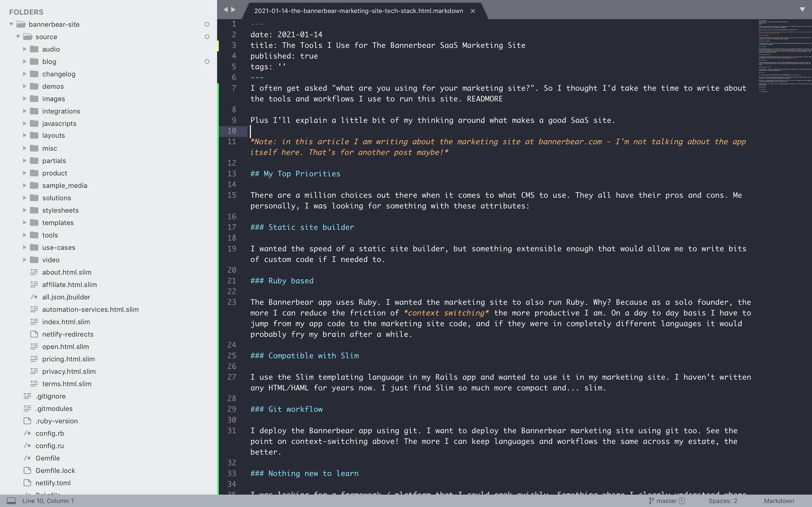Click the Gemfile.lock document icon

click(27, 470)
